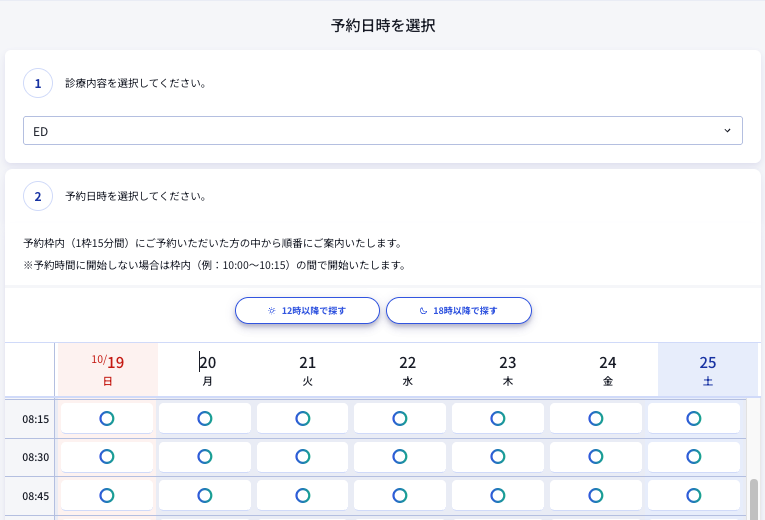
Task: Open the 診療内容 dropdown showing ED
Action: (x=382, y=131)
